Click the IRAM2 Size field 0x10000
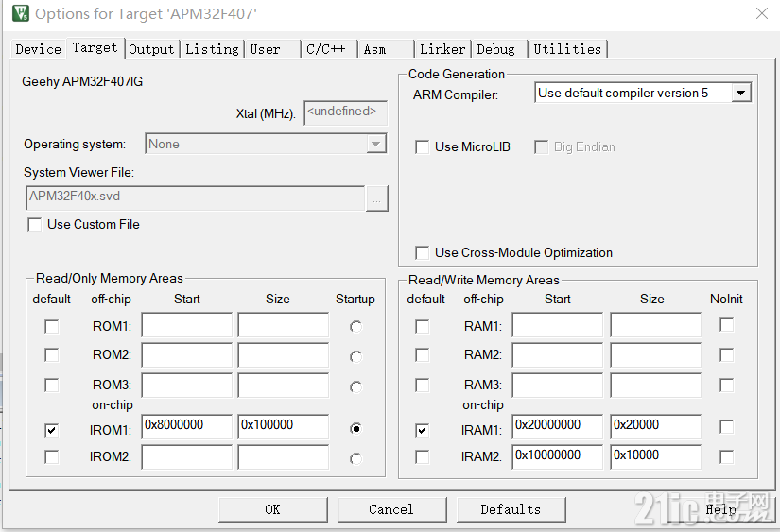Image resolution: width=780 pixels, height=532 pixels. (656, 457)
